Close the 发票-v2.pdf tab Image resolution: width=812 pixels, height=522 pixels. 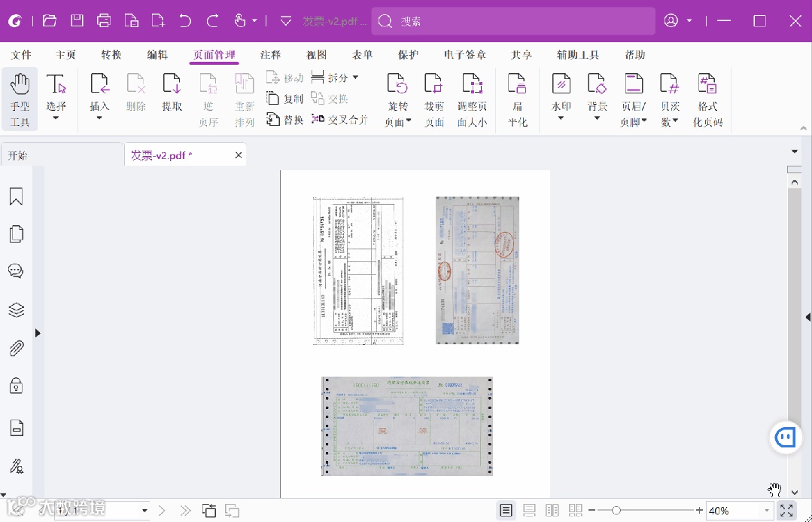tap(239, 155)
